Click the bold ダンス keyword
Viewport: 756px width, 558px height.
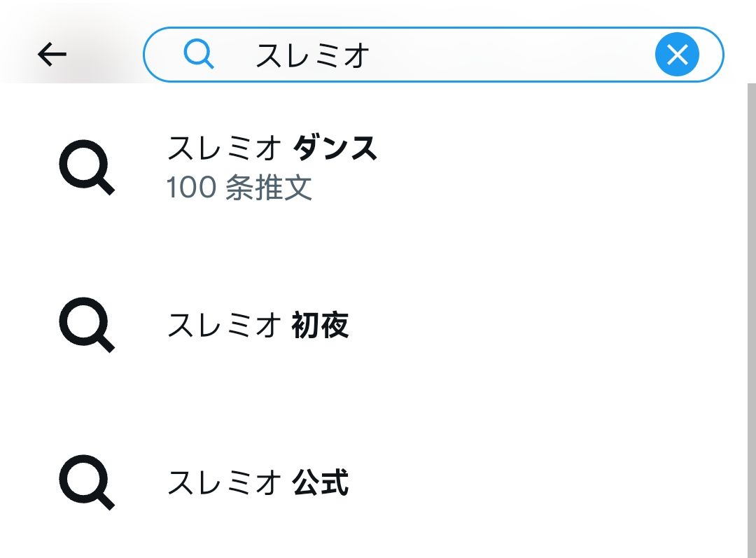tap(335, 148)
